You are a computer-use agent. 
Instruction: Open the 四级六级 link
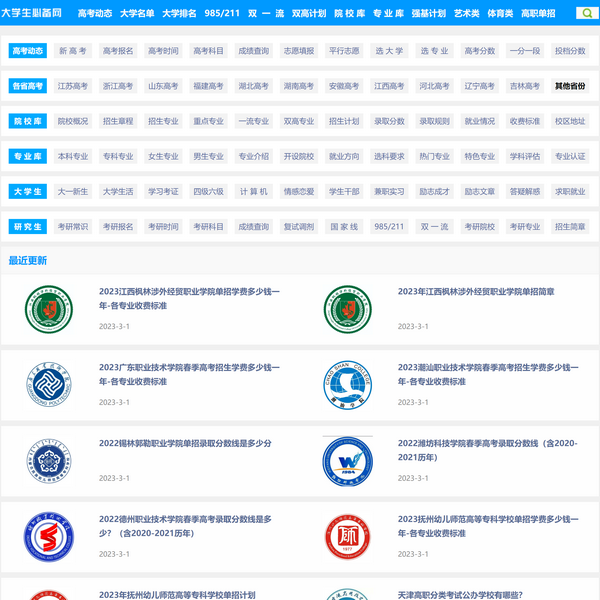click(x=208, y=191)
